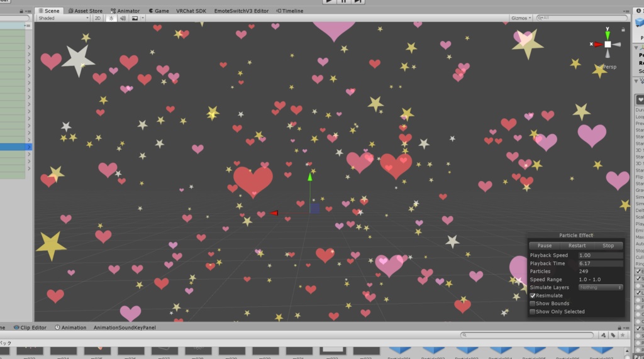
Task: Click the blue Z-axis move handle square
Action: (x=314, y=208)
